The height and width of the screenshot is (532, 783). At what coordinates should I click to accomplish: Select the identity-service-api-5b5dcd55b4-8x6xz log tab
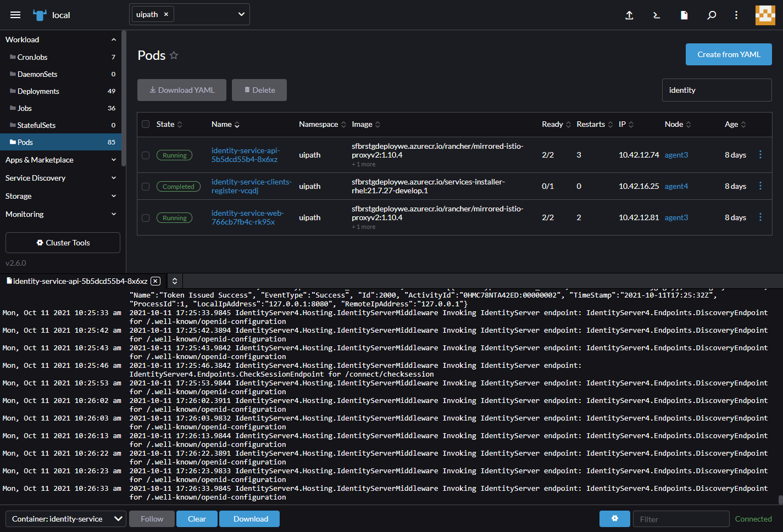click(x=80, y=281)
